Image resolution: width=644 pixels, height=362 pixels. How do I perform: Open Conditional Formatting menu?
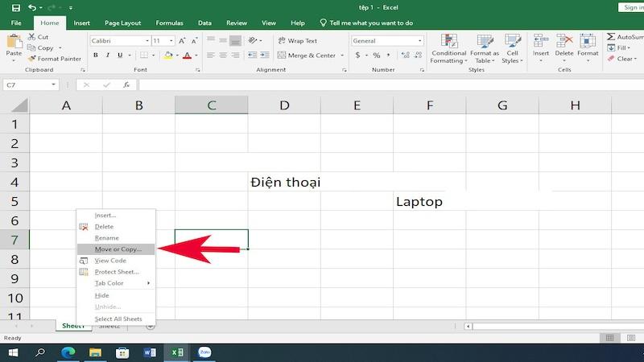coord(449,48)
